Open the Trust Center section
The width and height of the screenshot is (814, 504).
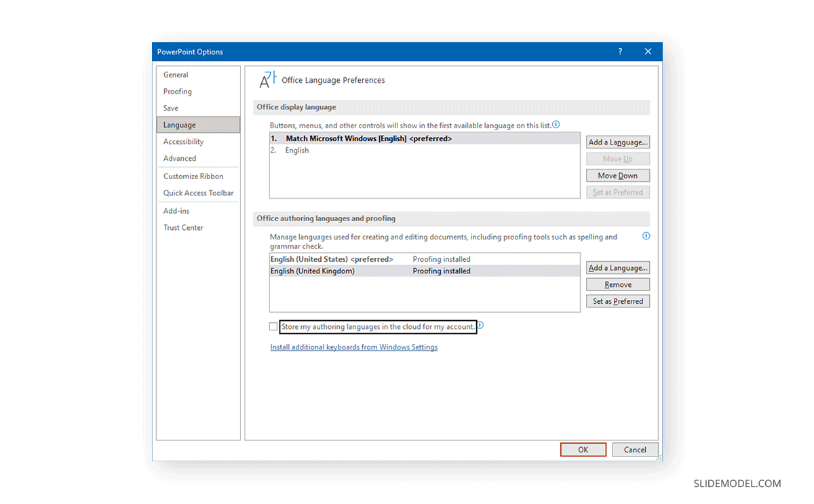[182, 227]
